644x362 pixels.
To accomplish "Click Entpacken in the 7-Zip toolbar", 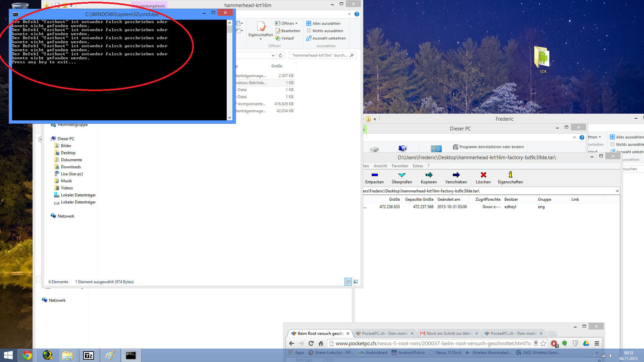I will point(374,178).
